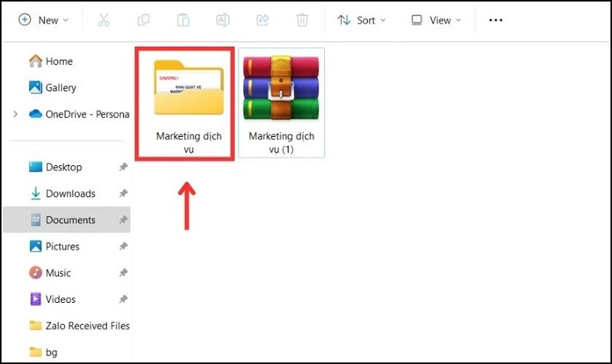Select the Marketing dịch vụ (1) RAR archive
The height and width of the screenshot is (364, 612).
click(281, 103)
